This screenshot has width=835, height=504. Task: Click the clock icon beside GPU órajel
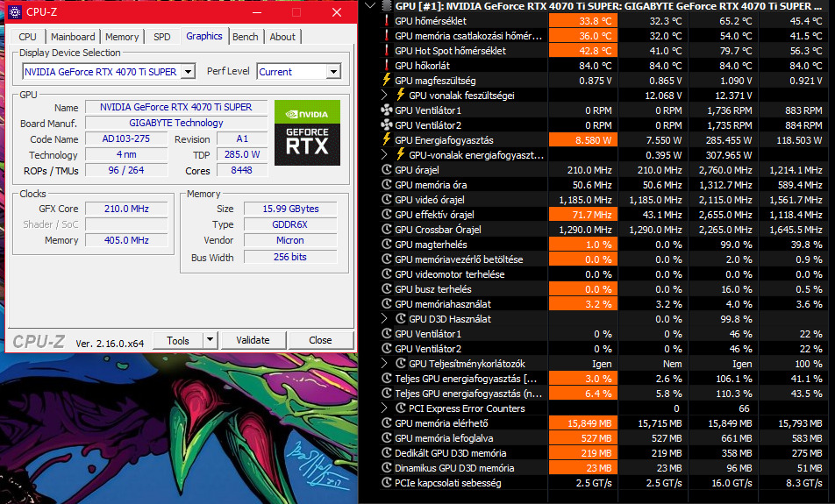[x=387, y=170]
